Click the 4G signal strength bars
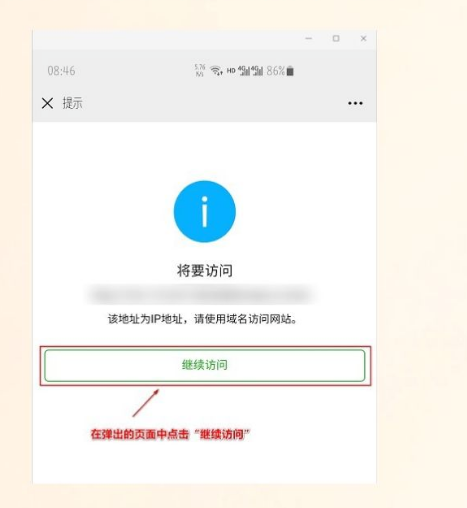The image size is (467, 508). tap(251, 71)
